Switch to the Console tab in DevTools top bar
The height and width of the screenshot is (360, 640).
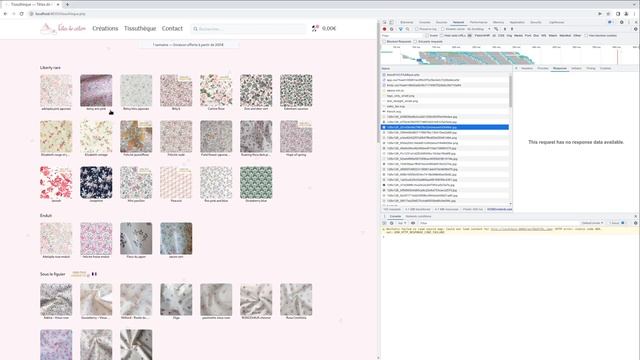coord(424,22)
